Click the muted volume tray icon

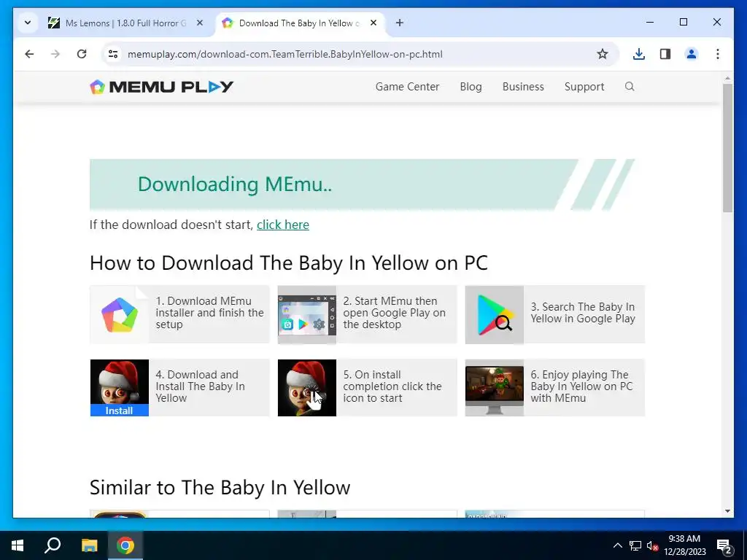(652, 545)
